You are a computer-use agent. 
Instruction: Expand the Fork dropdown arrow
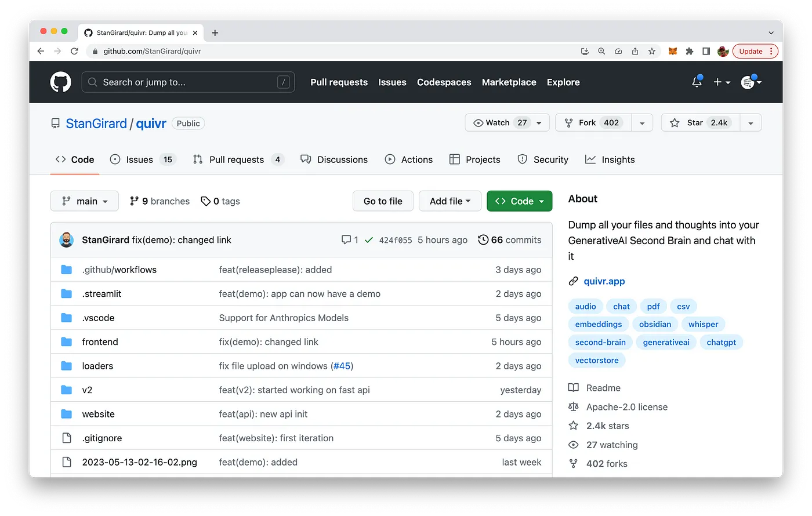tap(642, 123)
